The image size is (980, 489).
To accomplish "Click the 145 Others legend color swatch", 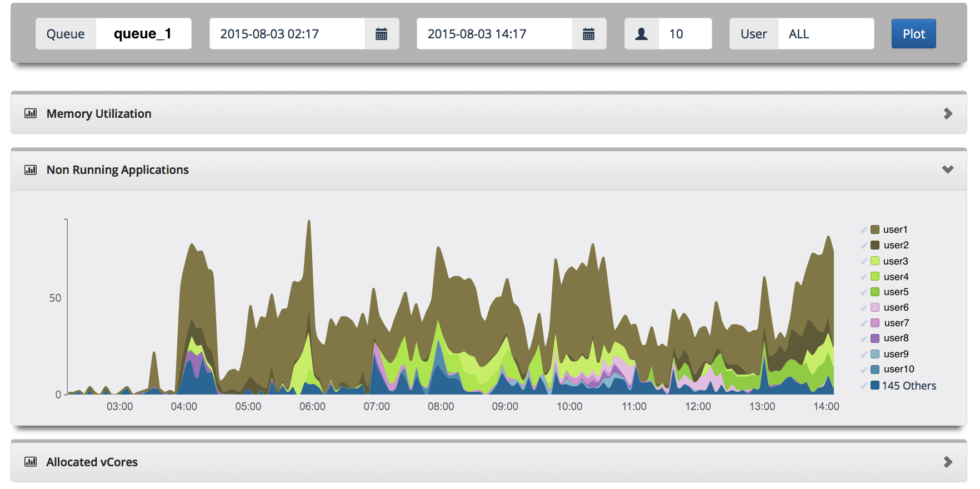I will pyautogui.click(x=875, y=385).
